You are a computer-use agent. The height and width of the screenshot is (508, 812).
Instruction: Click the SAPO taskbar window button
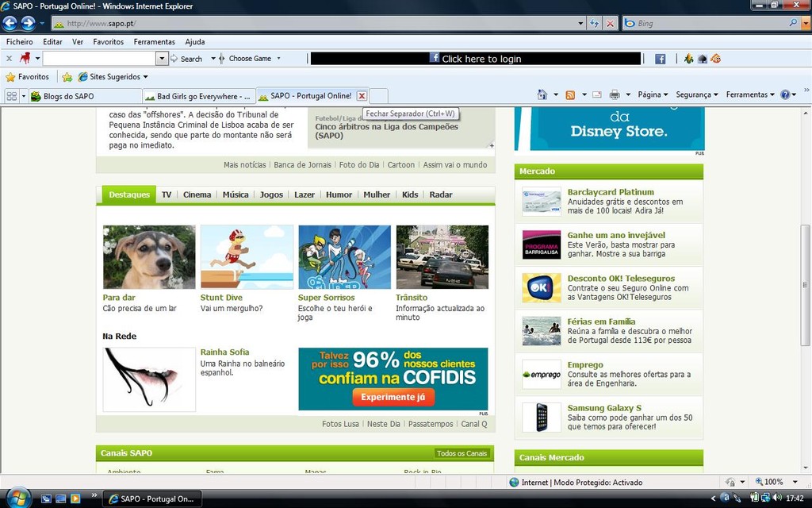coord(151,498)
